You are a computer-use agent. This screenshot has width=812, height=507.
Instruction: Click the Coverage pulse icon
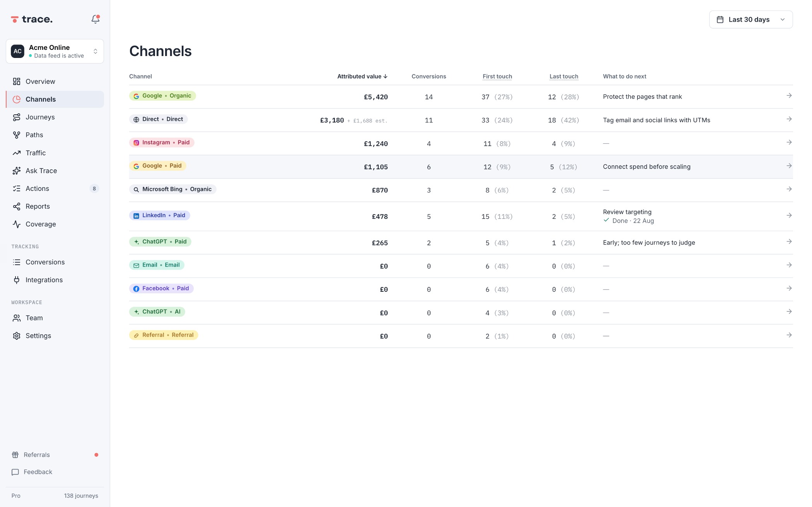[17, 224]
